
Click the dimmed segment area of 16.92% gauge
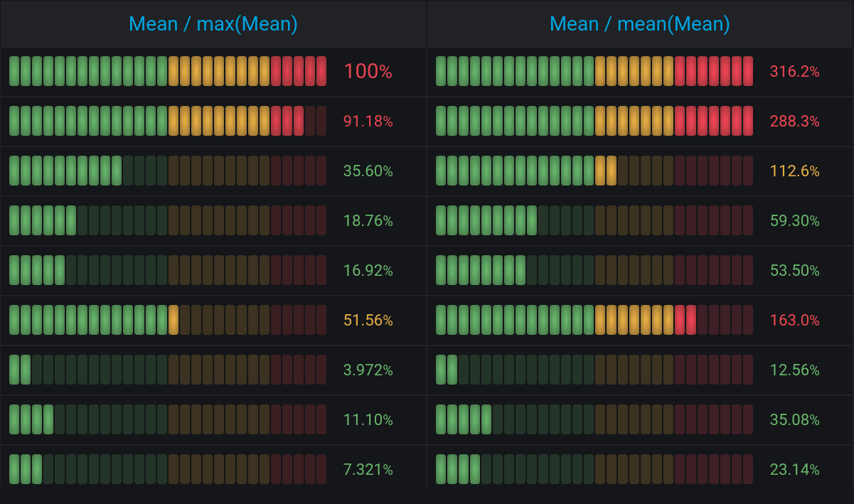178,270
